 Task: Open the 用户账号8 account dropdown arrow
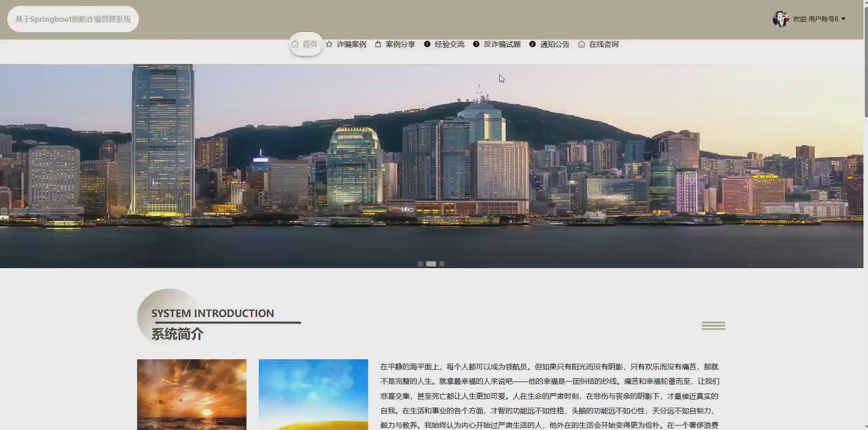(843, 19)
